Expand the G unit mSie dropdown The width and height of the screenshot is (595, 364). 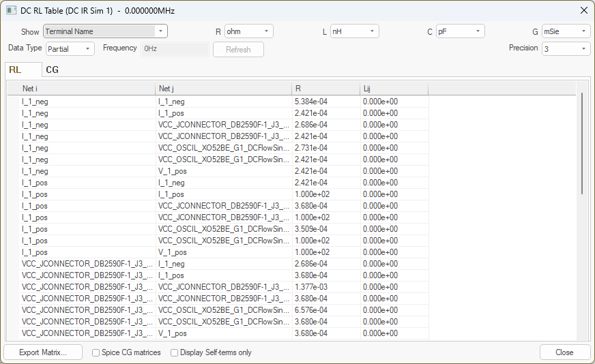click(566, 31)
